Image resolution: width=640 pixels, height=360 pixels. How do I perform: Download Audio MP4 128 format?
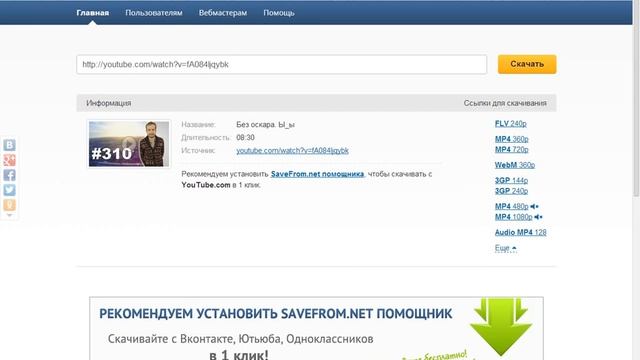point(520,232)
